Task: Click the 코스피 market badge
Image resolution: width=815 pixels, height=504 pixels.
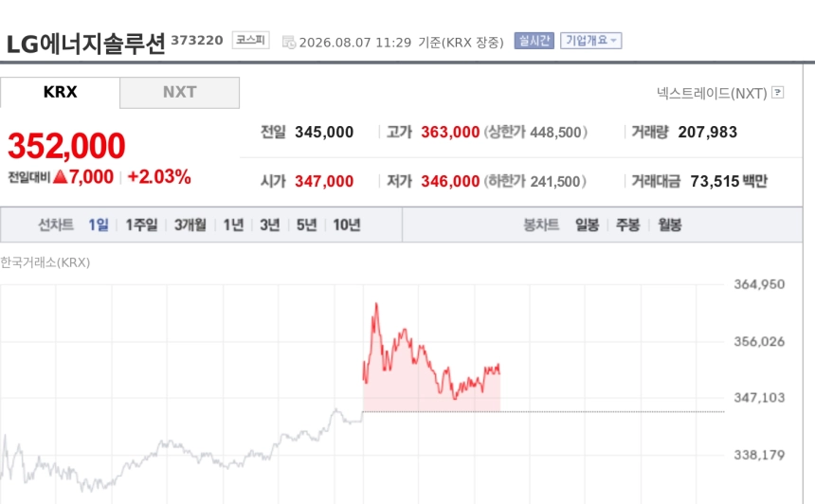Action: [250, 40]
